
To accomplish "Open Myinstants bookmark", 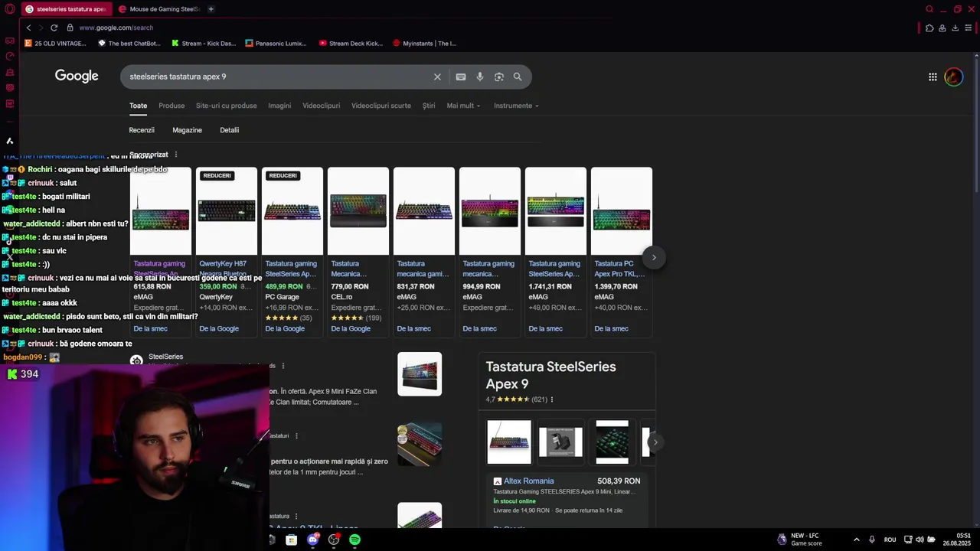I will pos(424,44).
